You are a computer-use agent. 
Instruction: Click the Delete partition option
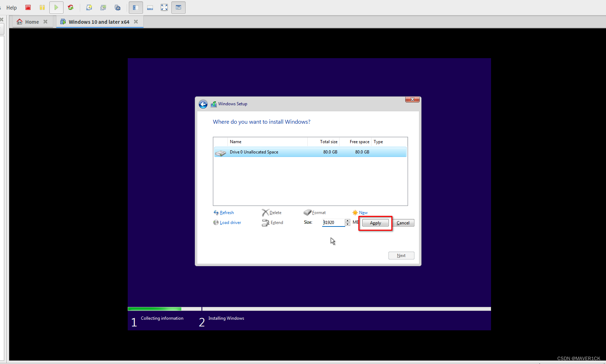click(275, 213)
